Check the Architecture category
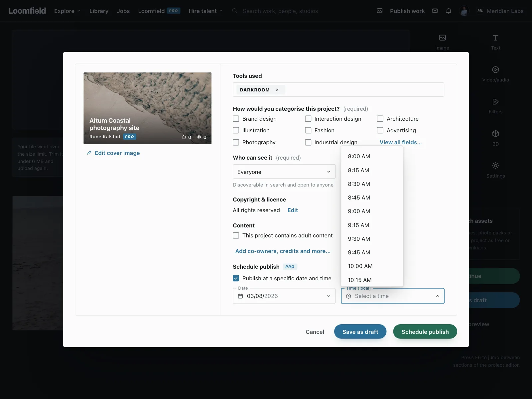The width and height of the screenshot is (532, 399). tap(380, 119)
